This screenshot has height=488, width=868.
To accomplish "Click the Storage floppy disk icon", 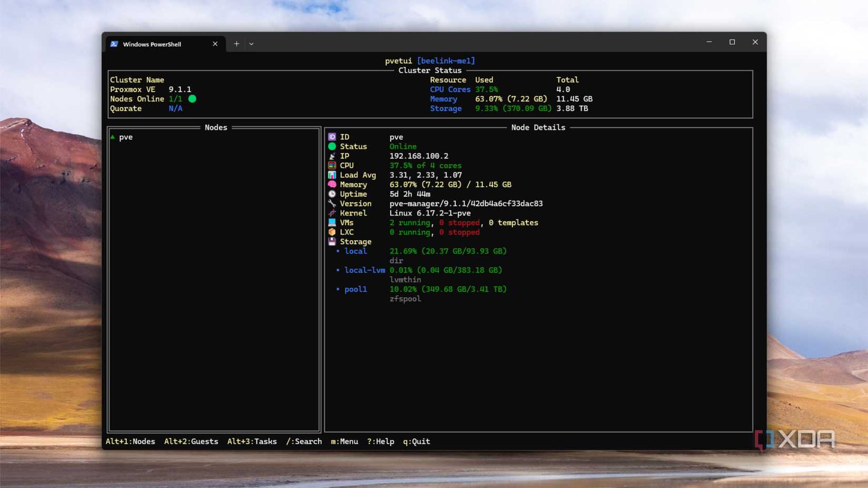I will (x=332, y=241).
